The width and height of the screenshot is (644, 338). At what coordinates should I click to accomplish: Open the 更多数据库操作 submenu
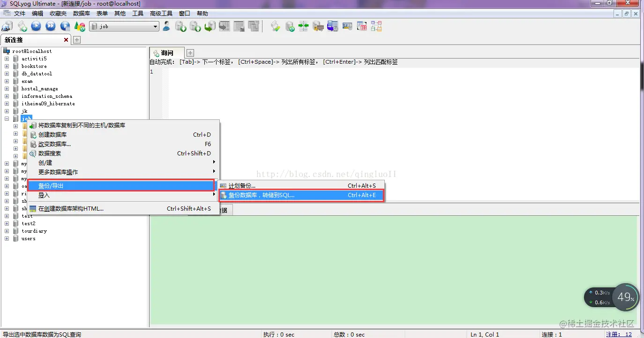123,172
